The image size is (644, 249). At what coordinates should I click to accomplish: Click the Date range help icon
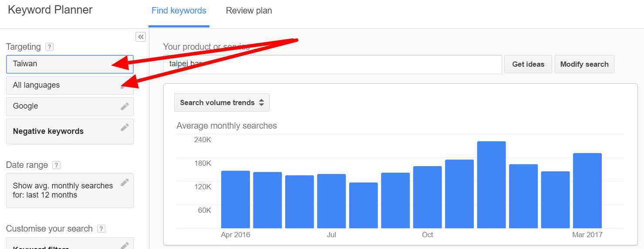(56, 165)
